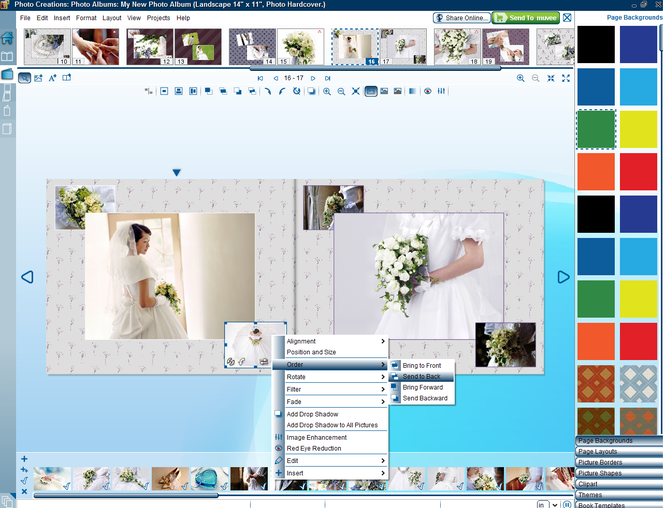This screenshot has height=508, width=665.
Task: Open the Projects menu
Action: pos(158,18)
